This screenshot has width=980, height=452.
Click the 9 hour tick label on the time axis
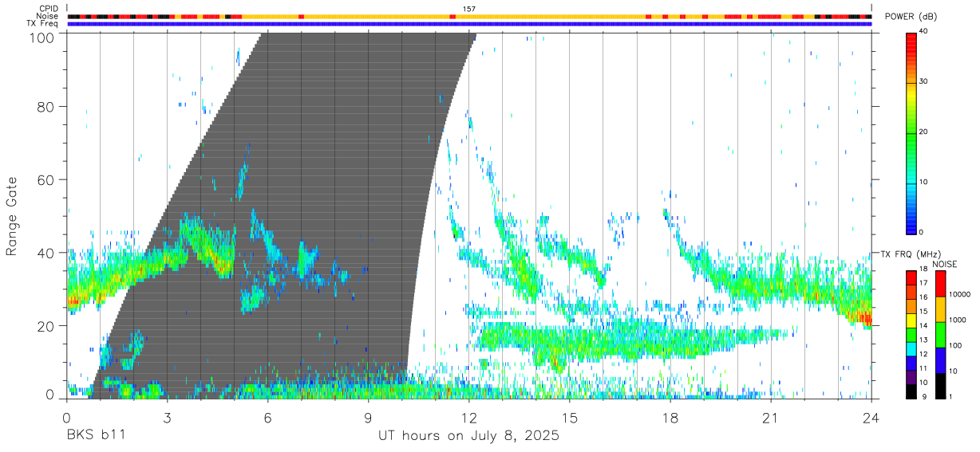368,417
